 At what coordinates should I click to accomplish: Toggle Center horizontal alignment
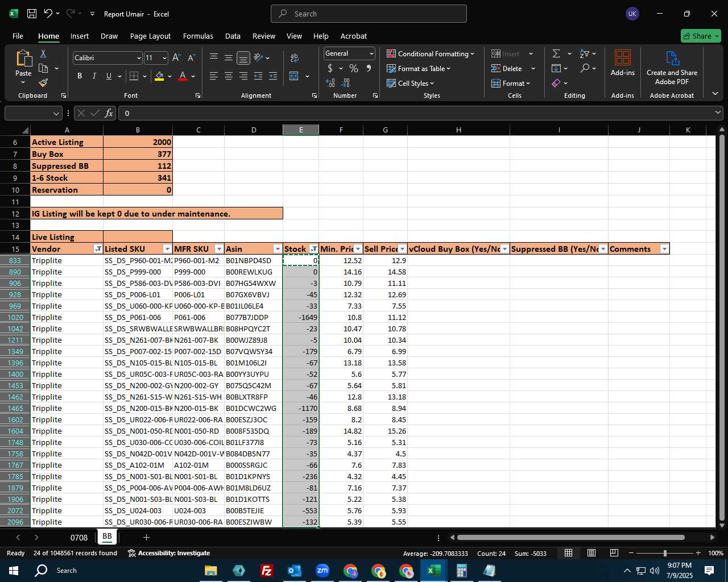[229, 76]
